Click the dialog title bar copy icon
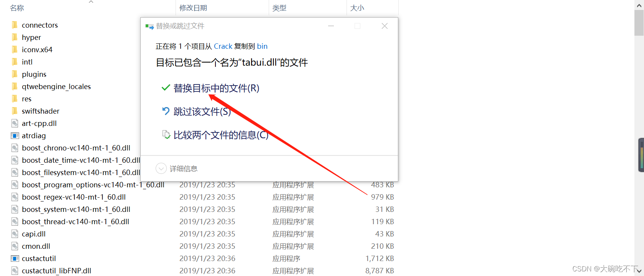This screenshot has width=644, height=276. coord(149,26)
